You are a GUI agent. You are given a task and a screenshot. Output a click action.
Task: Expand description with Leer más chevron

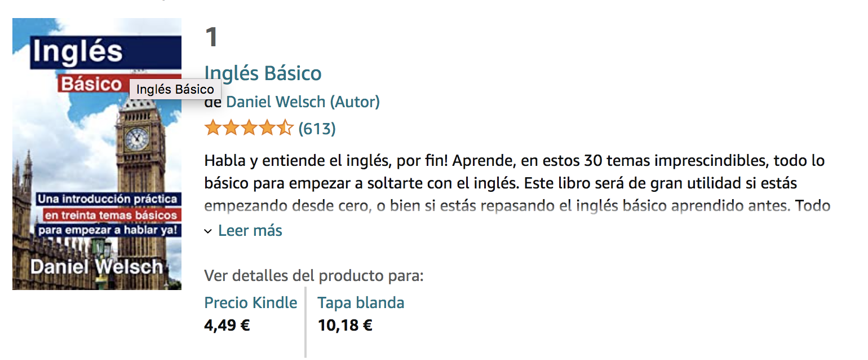(208, 231)
